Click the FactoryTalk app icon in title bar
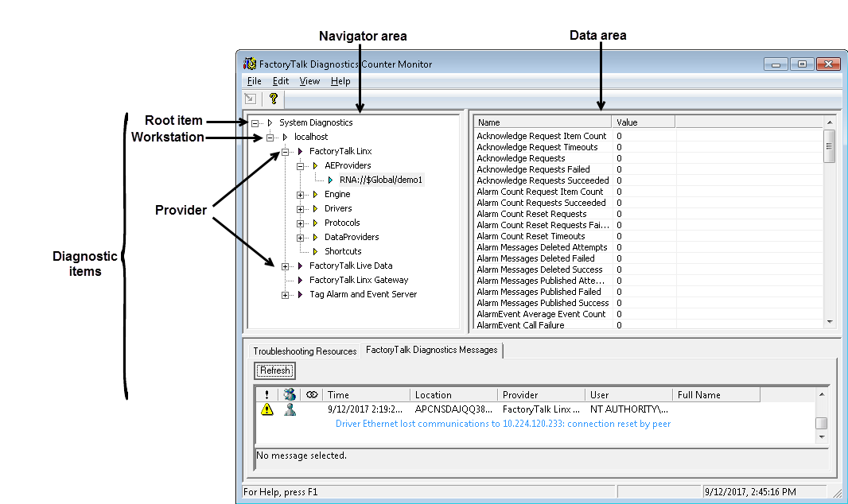Image resolution: width=848 pixels, height=504 pixels. tap(250, 64)
